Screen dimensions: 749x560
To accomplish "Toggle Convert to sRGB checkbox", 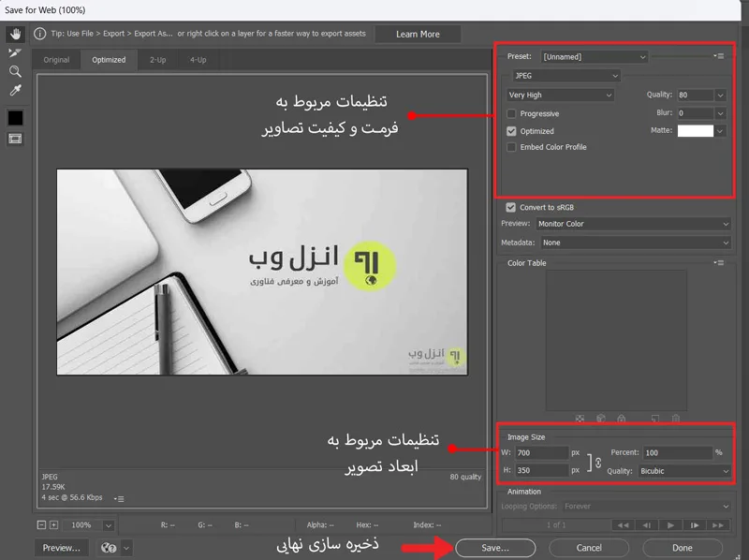I will (510, 207).
